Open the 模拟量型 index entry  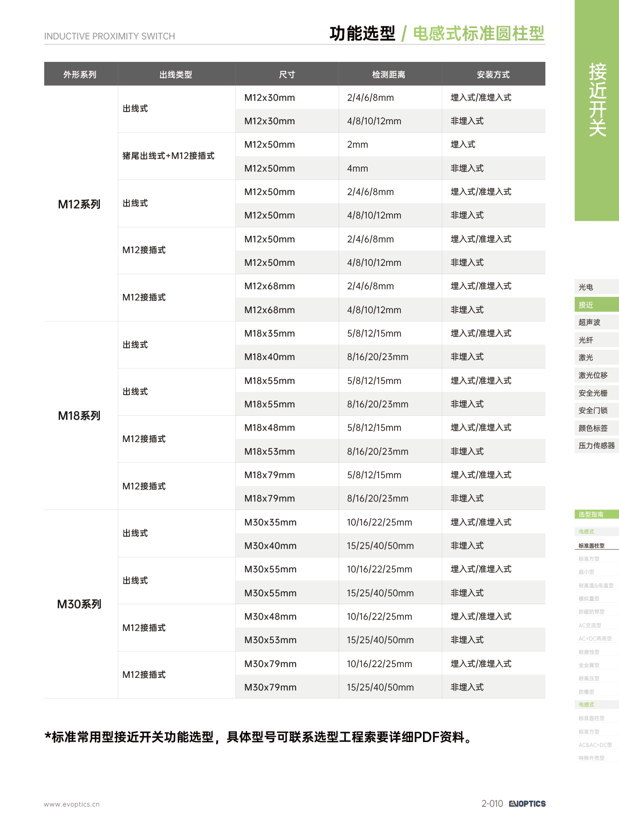[589, 599]
